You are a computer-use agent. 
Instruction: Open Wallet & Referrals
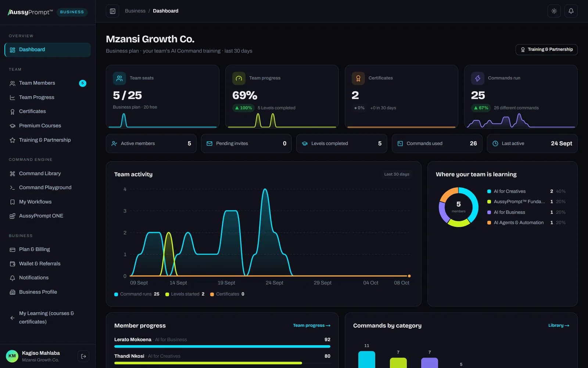[x=47, y=264]
